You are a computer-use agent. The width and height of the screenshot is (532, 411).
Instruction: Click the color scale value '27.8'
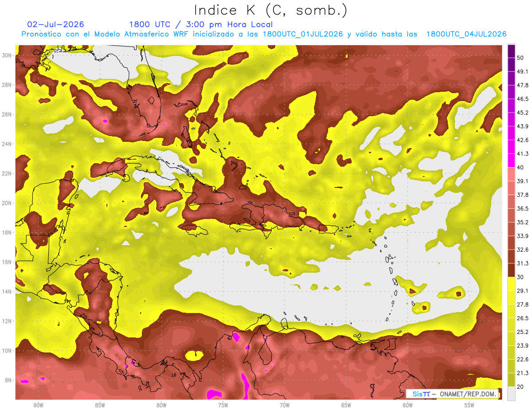coord(523,305)
